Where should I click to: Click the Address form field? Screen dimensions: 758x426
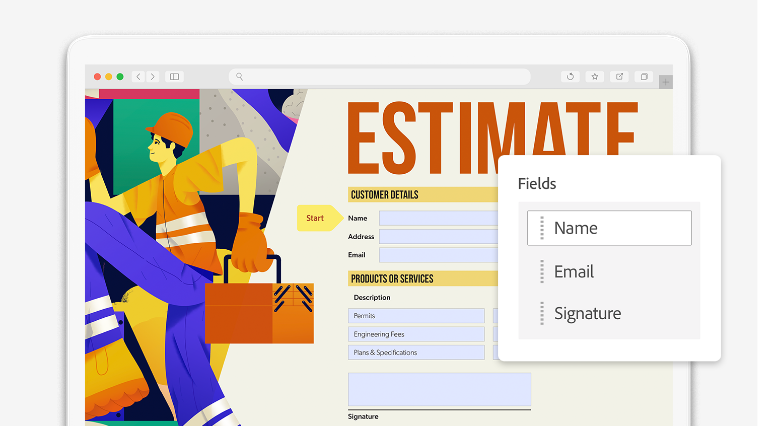pos(437,237)
